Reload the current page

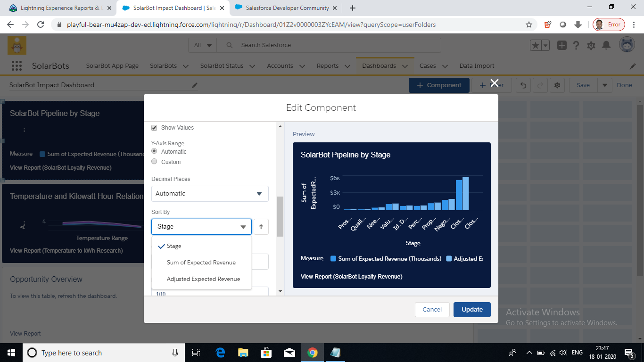pyautogui.click(x=41, y=25)
